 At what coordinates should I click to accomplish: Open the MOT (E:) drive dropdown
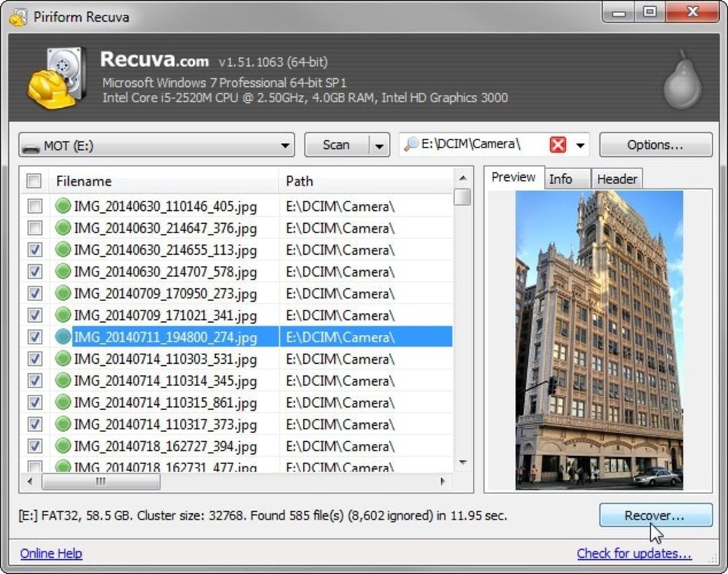pyautogui.click(x=156, y=146)
